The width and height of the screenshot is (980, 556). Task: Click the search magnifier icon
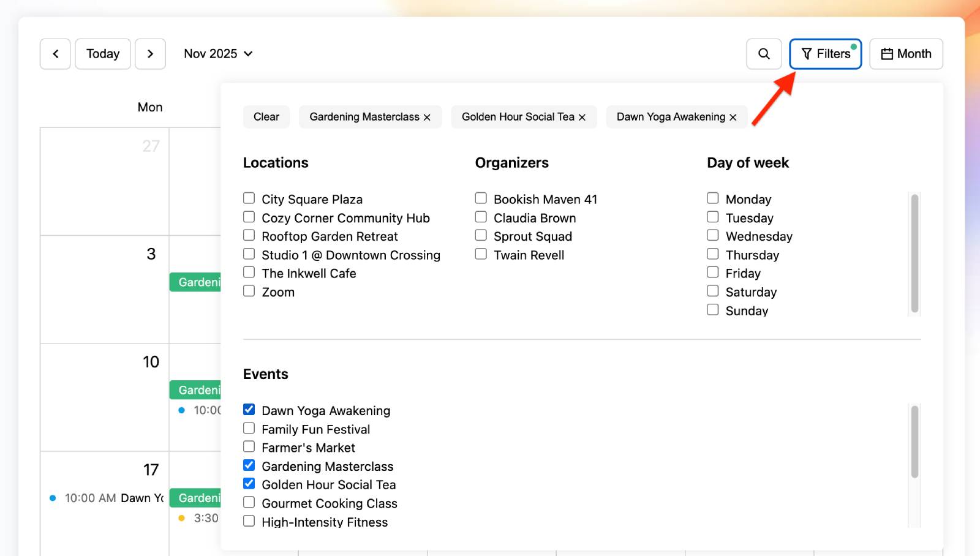point(764,54)
